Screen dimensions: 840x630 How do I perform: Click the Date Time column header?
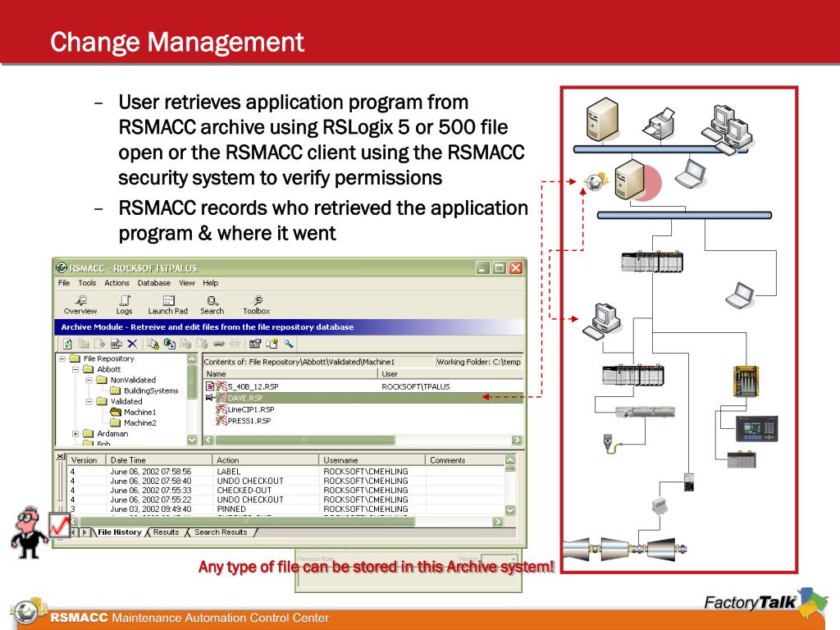point(158,460)
